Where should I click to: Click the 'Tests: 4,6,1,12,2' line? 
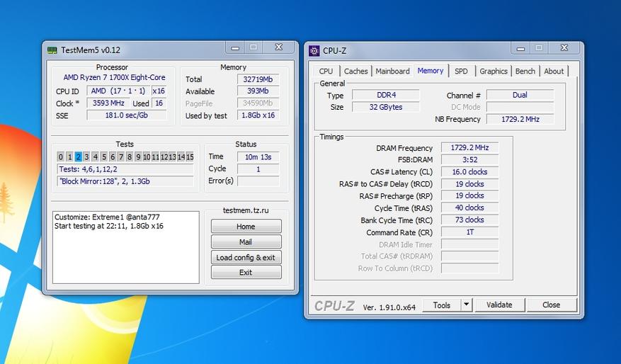point(125,169)
